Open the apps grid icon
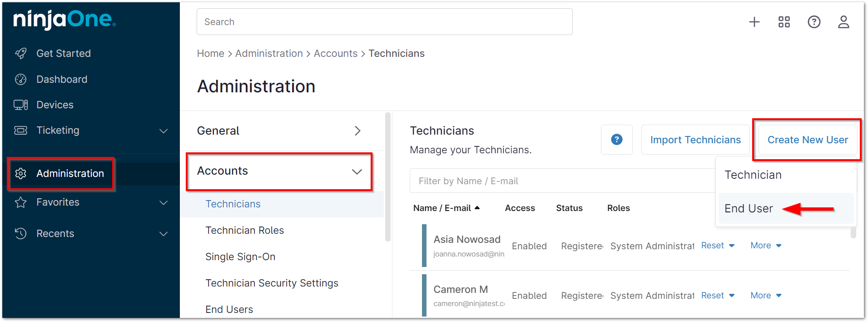 coord(784,22)
